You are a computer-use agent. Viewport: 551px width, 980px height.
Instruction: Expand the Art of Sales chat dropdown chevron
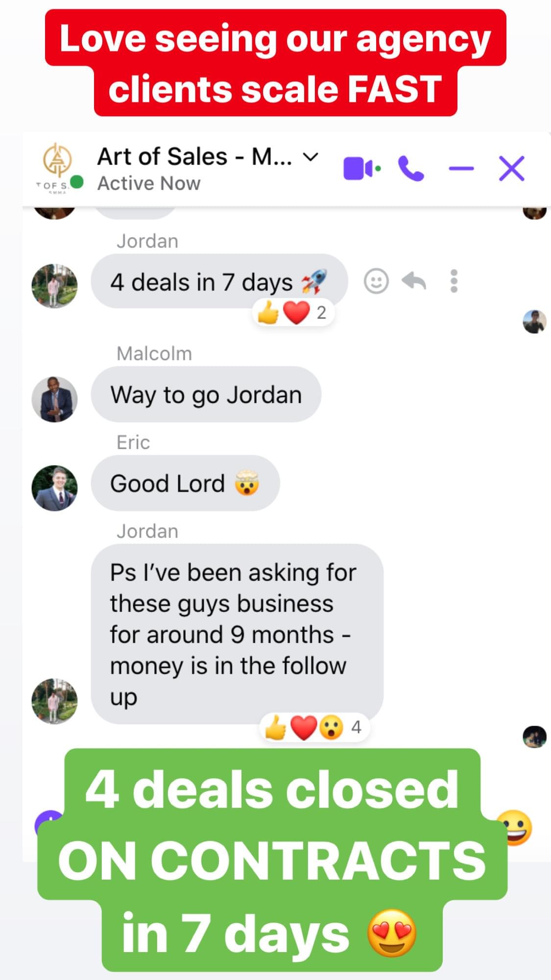pos(311,157)
